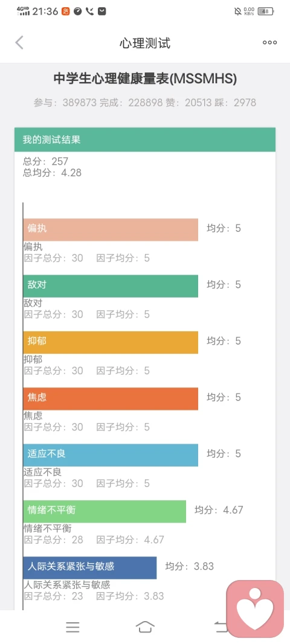Tap the floating pink heart icon

pyautogui.click(x=256, y=608)
